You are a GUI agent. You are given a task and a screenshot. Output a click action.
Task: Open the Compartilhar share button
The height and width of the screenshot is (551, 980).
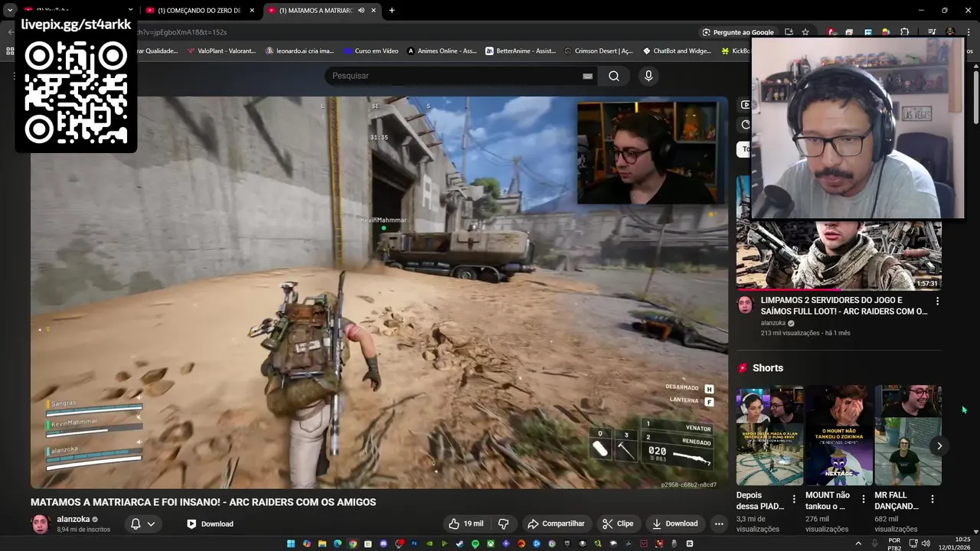coord(556,523)
